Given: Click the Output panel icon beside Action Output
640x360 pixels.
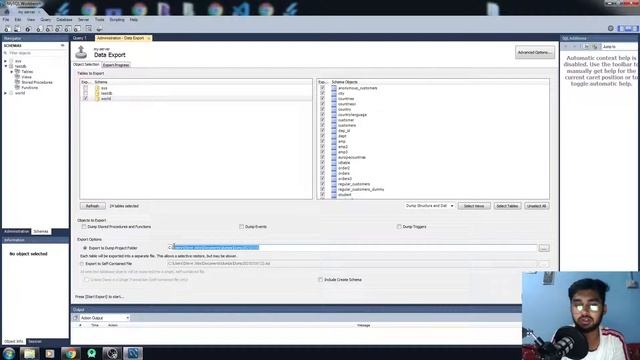Looking at the screenshot, I should tap(76, 318).
